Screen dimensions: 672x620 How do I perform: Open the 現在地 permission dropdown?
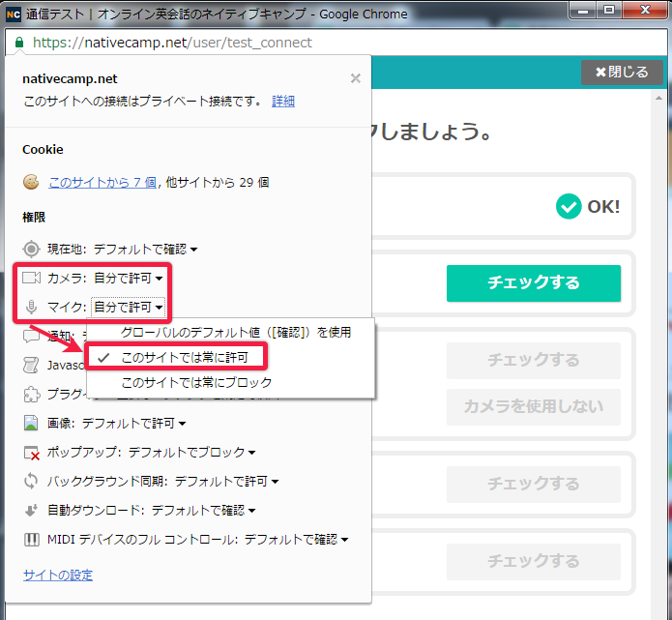(145, 249)
